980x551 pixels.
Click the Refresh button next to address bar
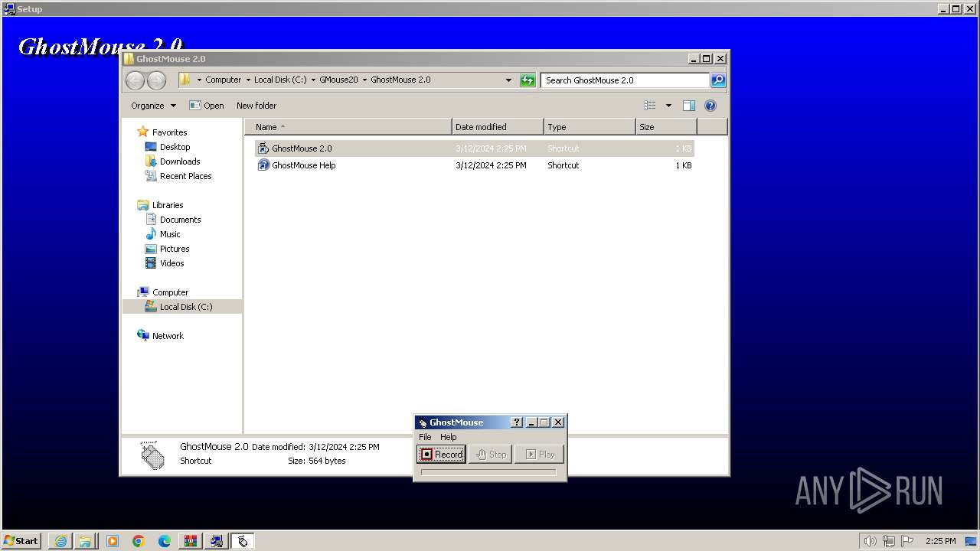pyautogui.click(x=528, y=80)
